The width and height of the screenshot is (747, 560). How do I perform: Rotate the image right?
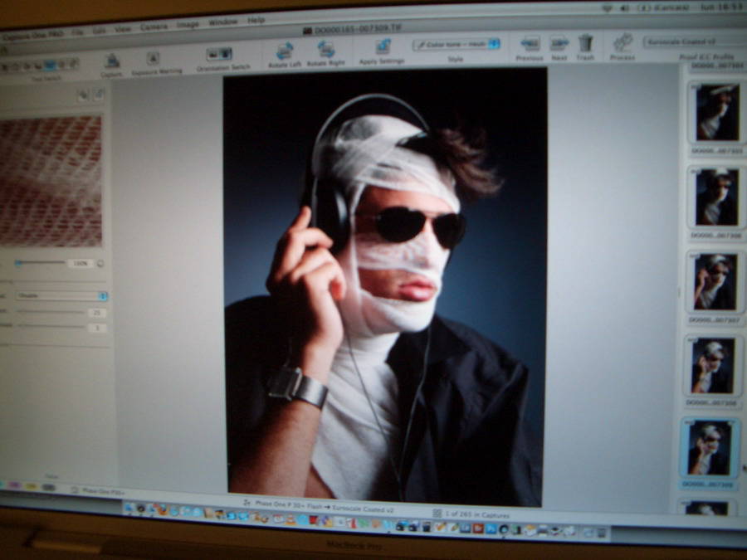click(x=325, y=50)
